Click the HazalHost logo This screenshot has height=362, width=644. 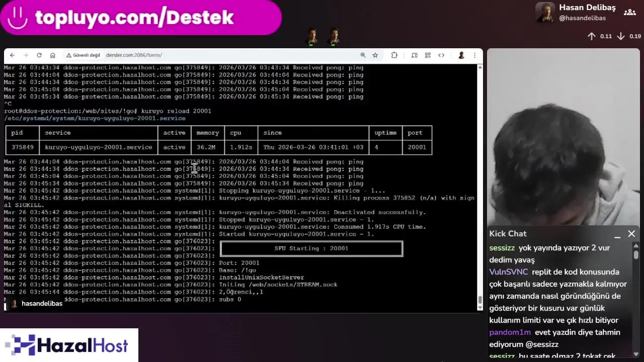click(x=69, y=345)
